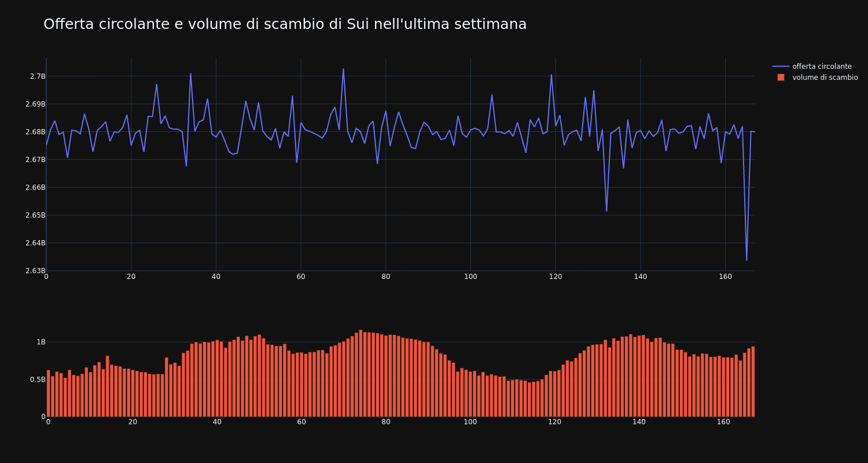Click the lowest dip of the supply line near 165

pos(746,260)
